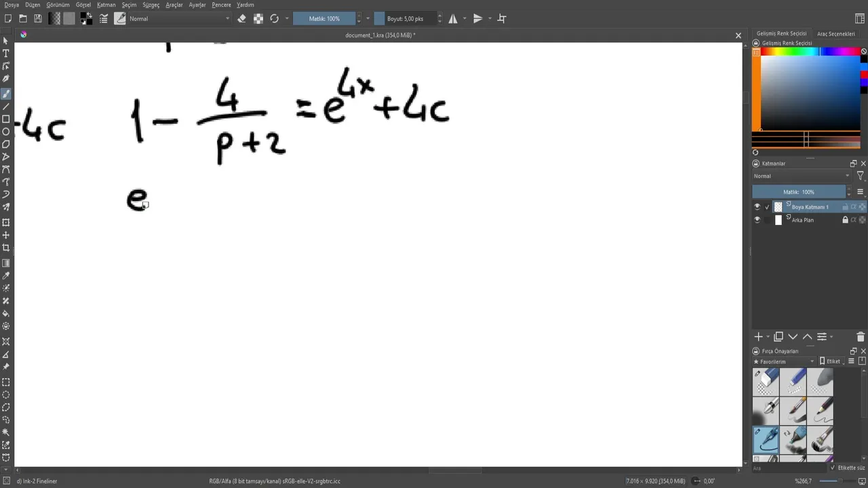
Task: Move layer down in stack
Action: click(793, 337)
